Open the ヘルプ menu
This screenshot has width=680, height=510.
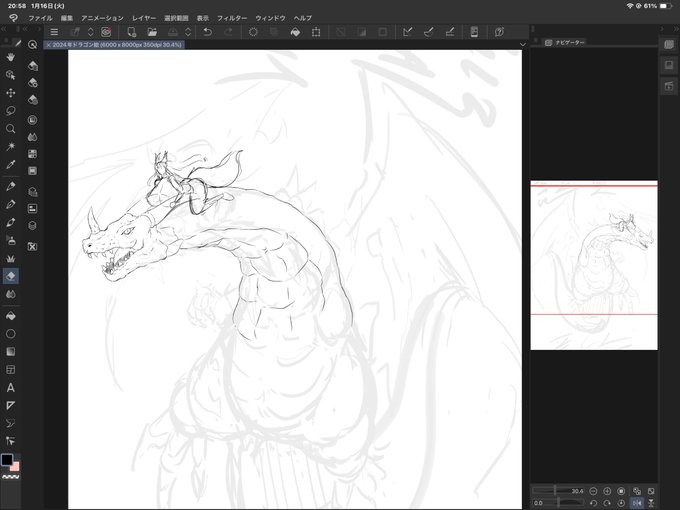[x=303, y=18]
